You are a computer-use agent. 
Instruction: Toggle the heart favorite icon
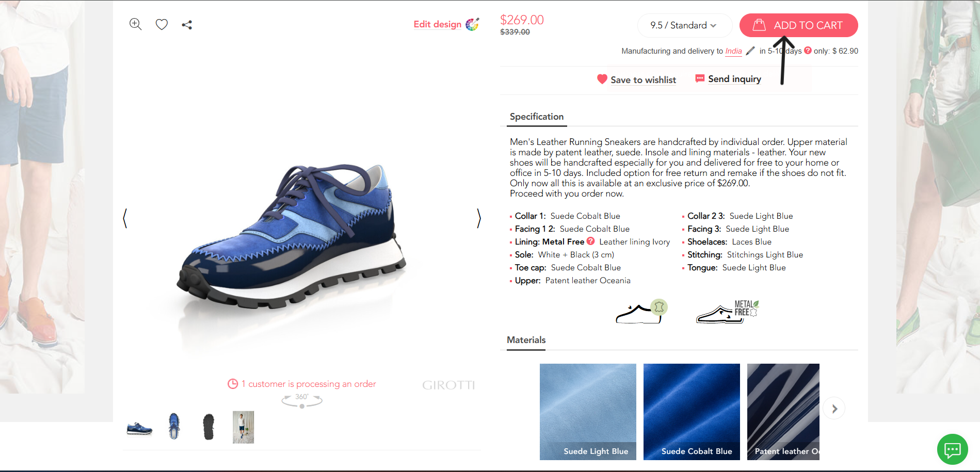pyautogui.click(x=162, y=24)
